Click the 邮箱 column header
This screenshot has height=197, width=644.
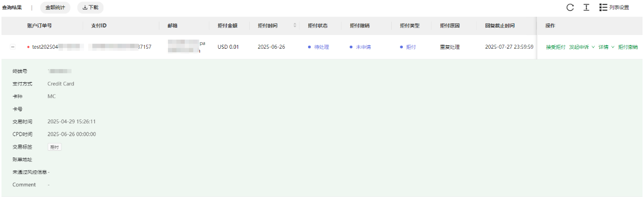(x=172, y=25)
